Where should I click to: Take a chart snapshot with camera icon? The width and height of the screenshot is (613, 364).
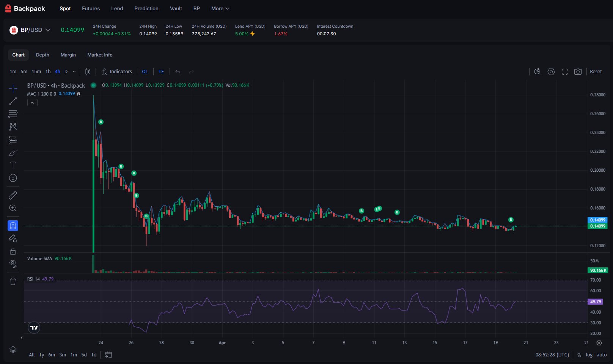(578, 72)
